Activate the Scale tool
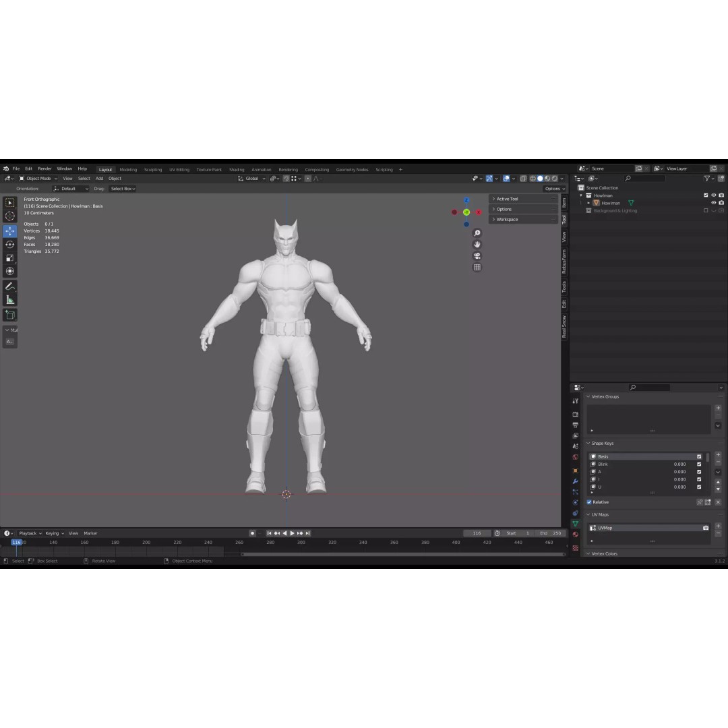The image size is (728, 728). [9, 257]
